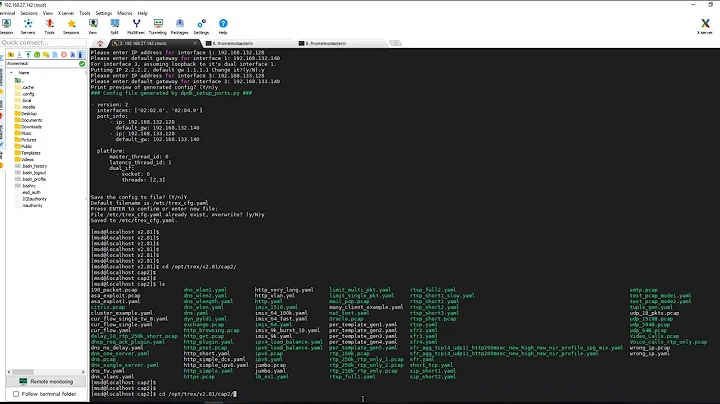Click the Remote monitoring button
Viewport: 720px width, 404px height.
coord(46,382)
